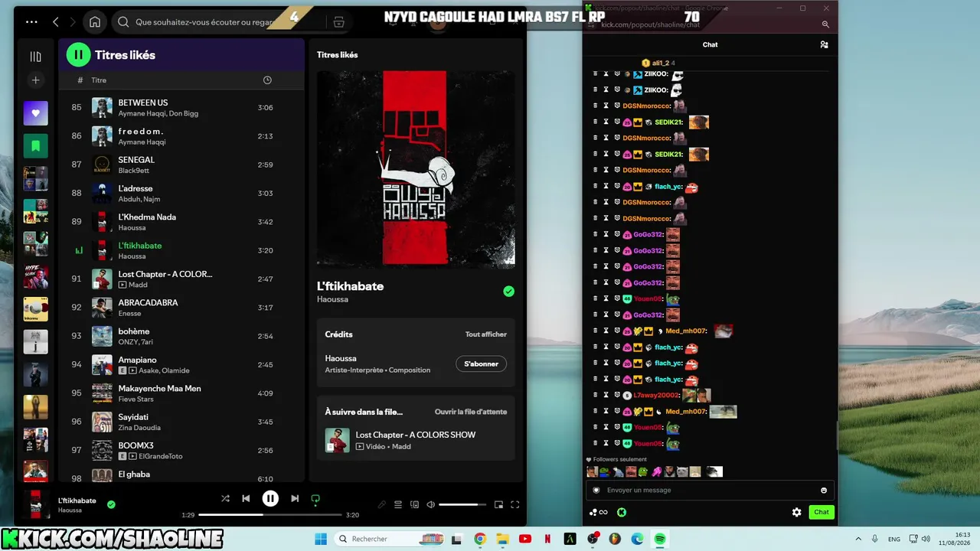The height and width of the screenshot is (551, 980).
Task: Open the queue via Ouvrir la file d'attente
Action: [x=471, y=412]
